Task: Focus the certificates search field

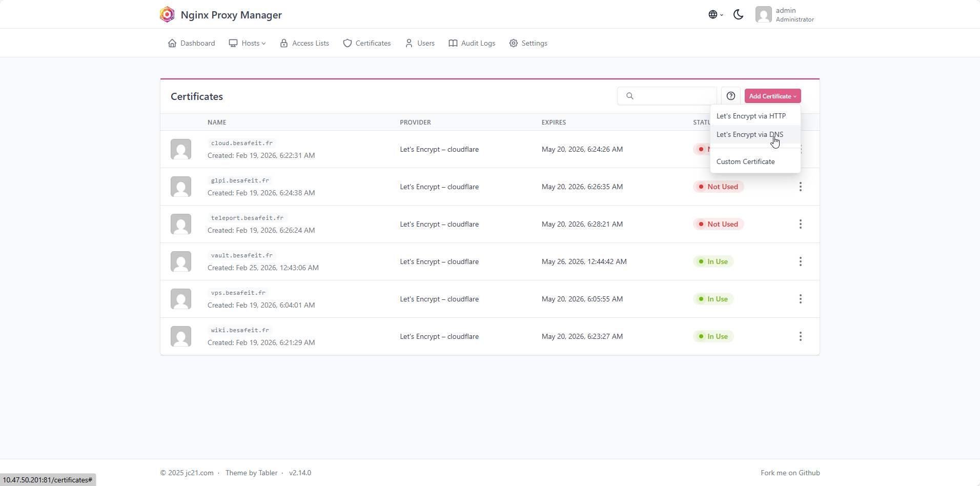Action: pyautogui.click(x=667, y=96)
